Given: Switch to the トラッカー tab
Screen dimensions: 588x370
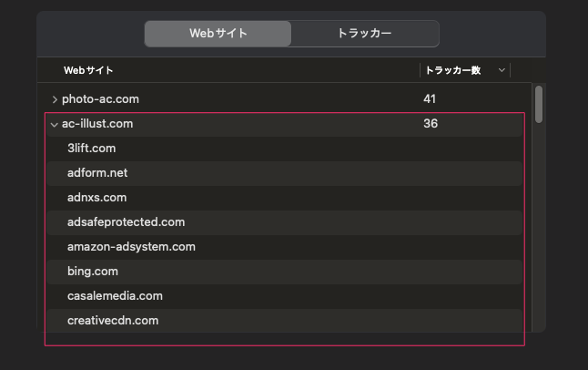Looking at the screenshot, I should (364, 34).
